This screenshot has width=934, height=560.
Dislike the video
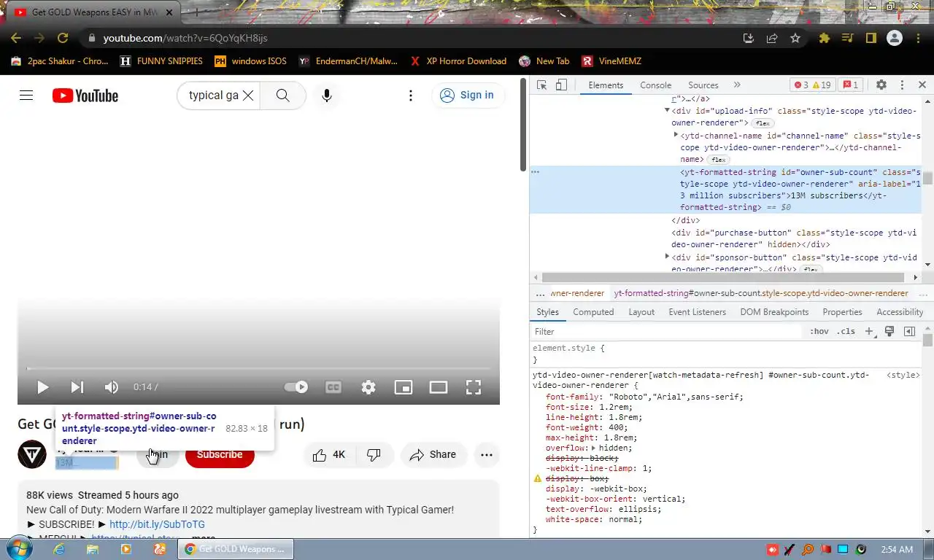(374, 454)
